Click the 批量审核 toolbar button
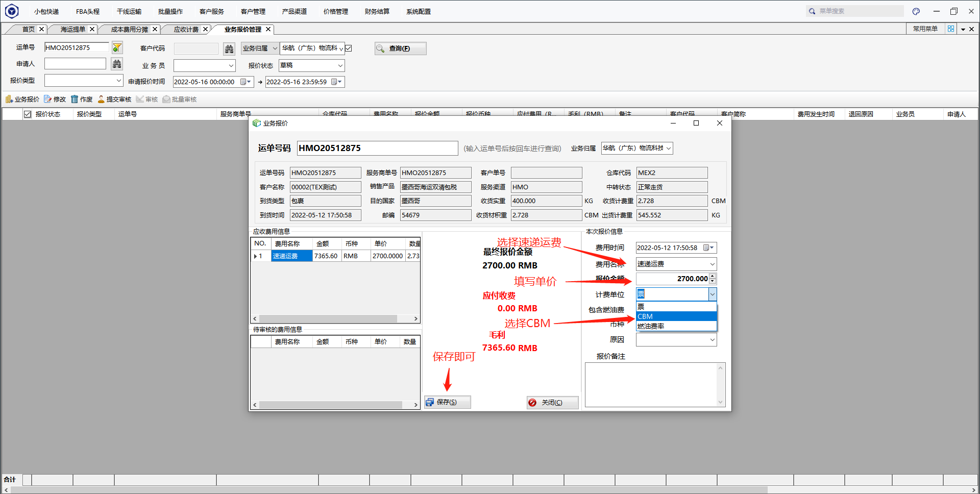Viewport: 980px width, 494px height. point(180,99)
